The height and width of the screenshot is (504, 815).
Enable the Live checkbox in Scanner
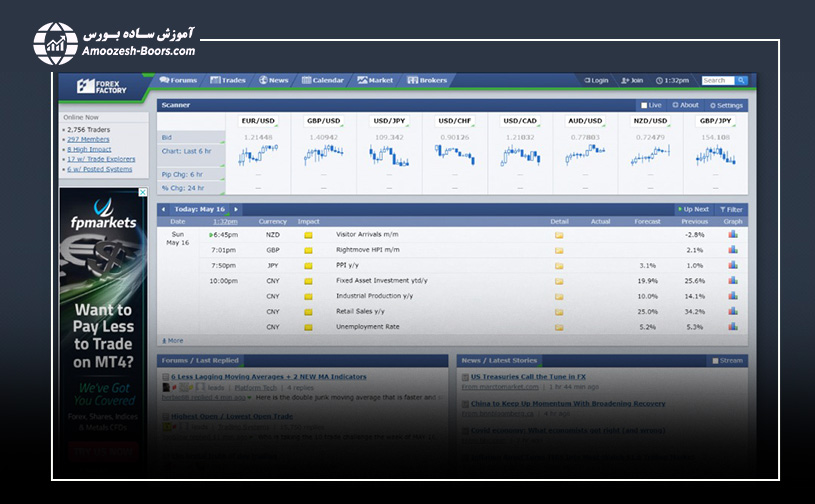pos(644,105)
